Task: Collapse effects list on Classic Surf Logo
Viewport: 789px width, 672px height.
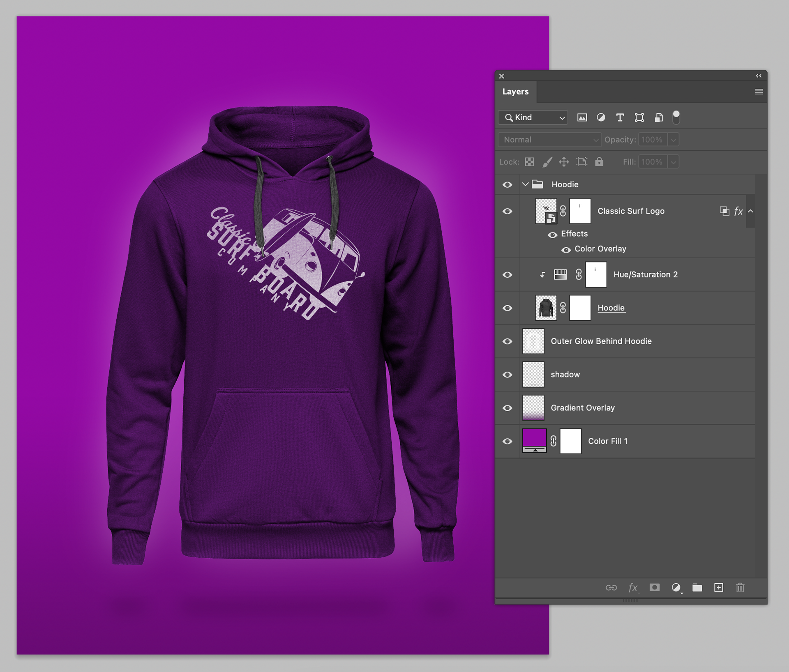Action: (x=750, y=211)
